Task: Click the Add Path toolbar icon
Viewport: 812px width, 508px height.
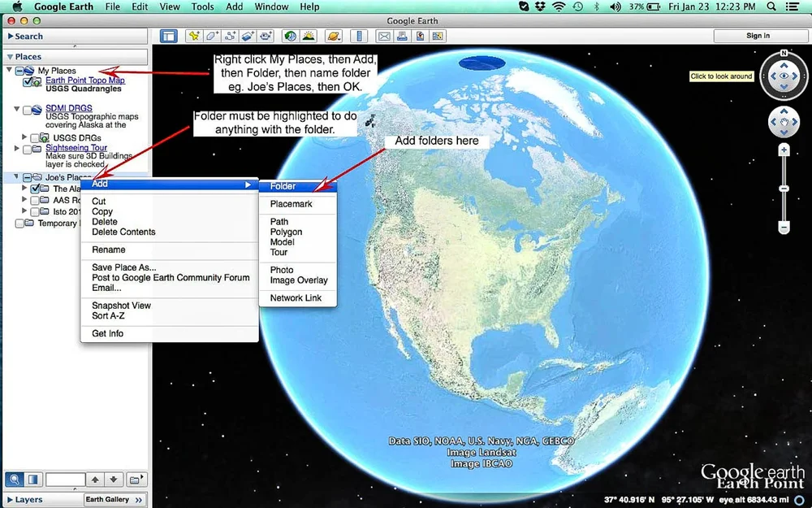Action: pos(230,37)
